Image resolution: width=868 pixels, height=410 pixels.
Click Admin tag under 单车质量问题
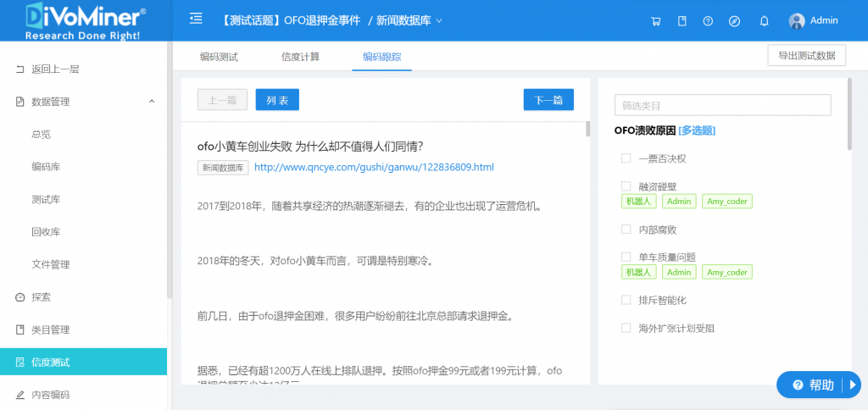[x=679, y=272]
